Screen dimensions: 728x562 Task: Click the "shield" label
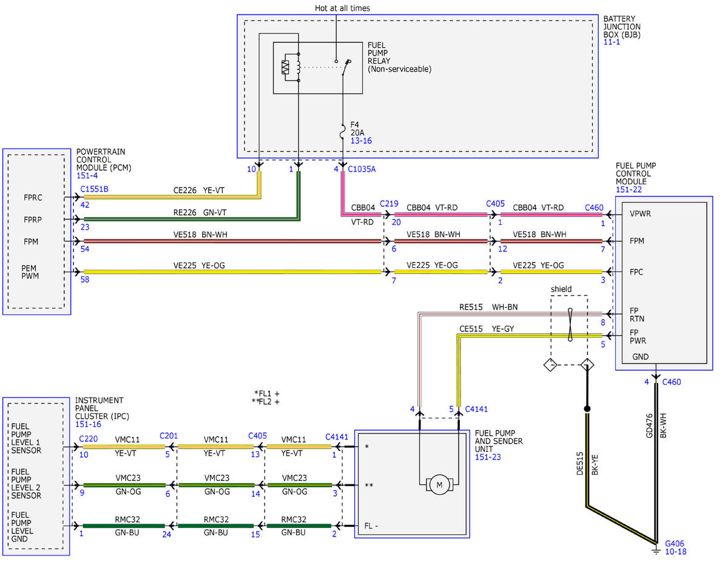coord(561,289)
